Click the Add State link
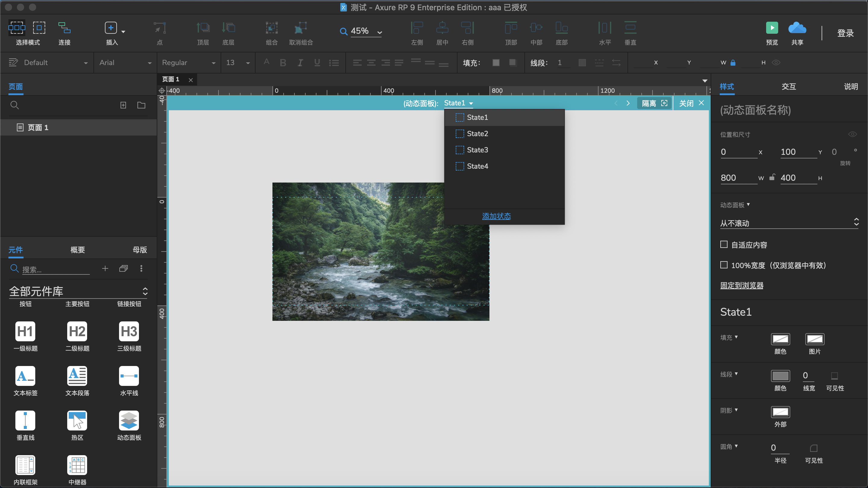868x488 pixels. 496,216
